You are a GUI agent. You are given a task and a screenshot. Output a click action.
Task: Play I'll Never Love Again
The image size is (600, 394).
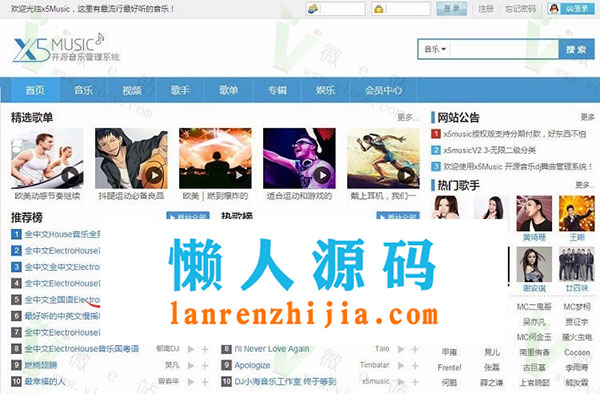(401, 349)
